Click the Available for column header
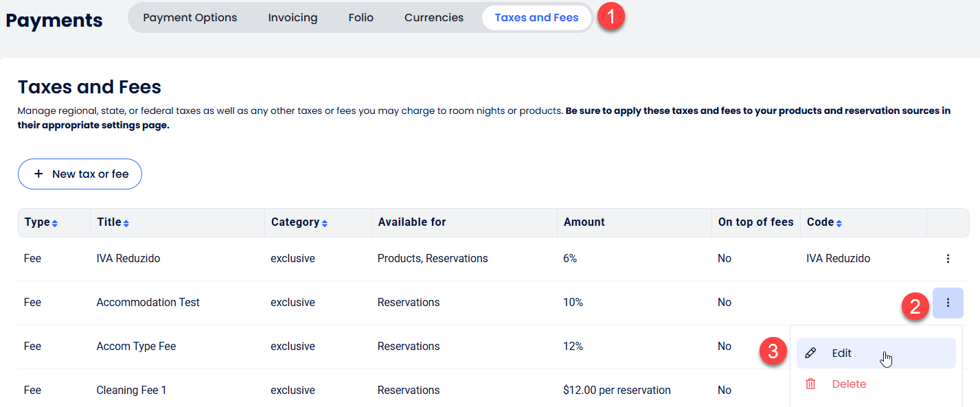 click(x=411, y=222)
